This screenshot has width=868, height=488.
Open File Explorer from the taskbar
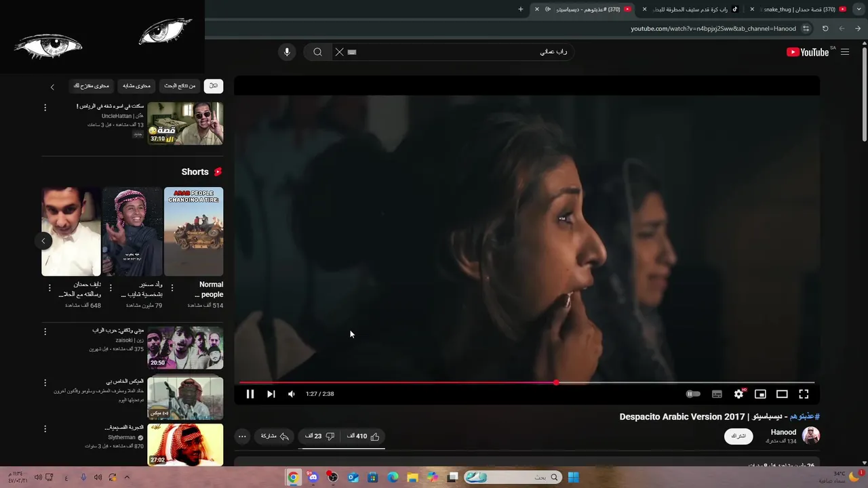[412, 477]
